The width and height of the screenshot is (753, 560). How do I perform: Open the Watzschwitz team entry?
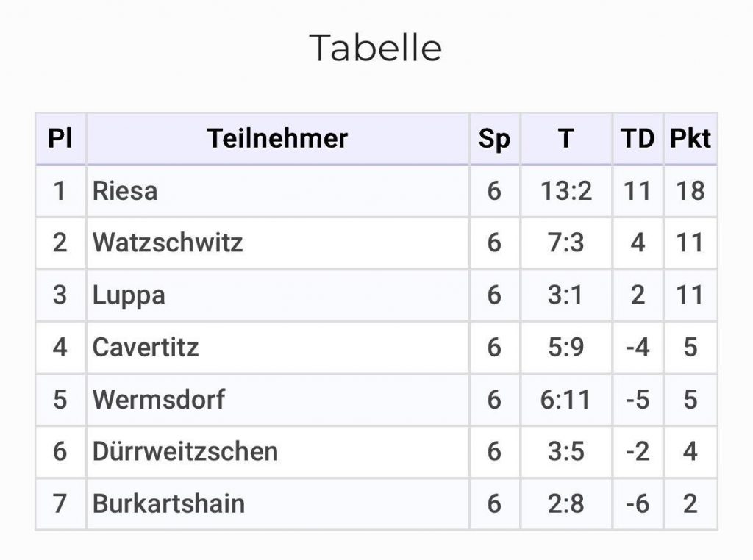coord(168,243)
